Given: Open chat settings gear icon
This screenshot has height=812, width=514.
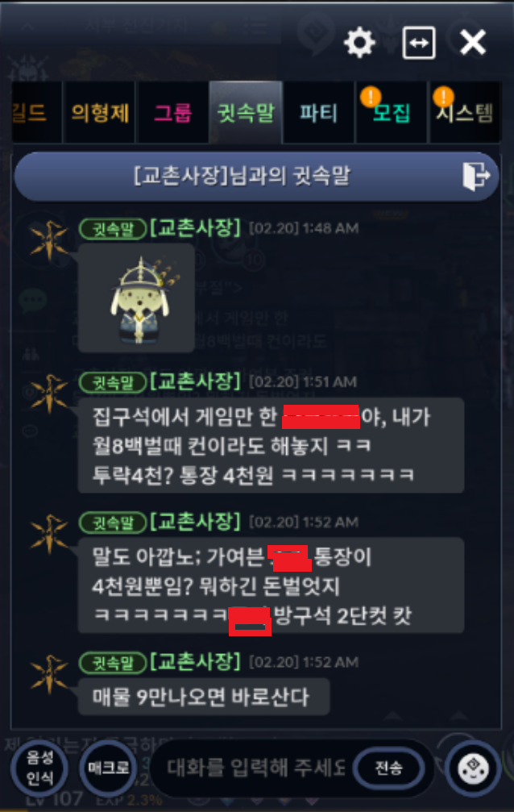Looking at the screenshot, I should pyautogui.click(x=360, y=43).
